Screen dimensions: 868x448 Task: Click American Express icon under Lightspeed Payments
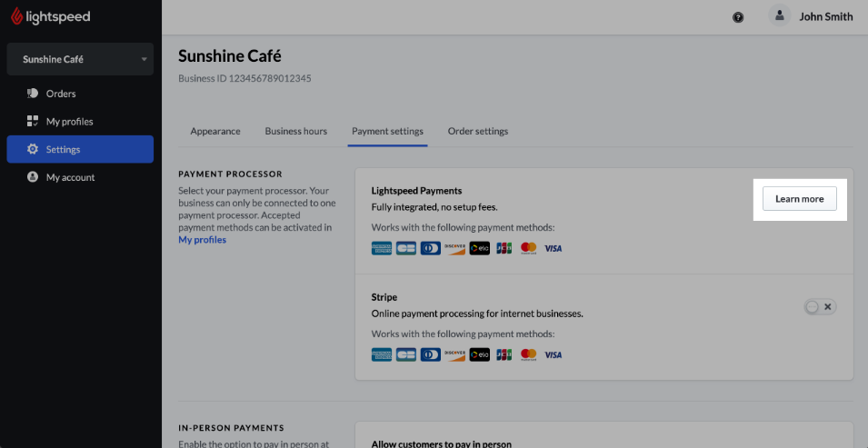pyautogui.click(x=382, y=248)
